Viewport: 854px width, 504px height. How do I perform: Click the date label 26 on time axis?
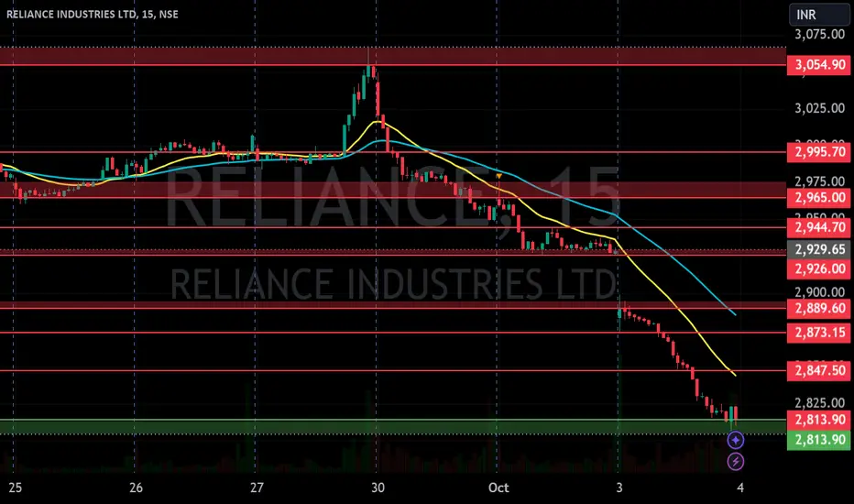(136, 488)
